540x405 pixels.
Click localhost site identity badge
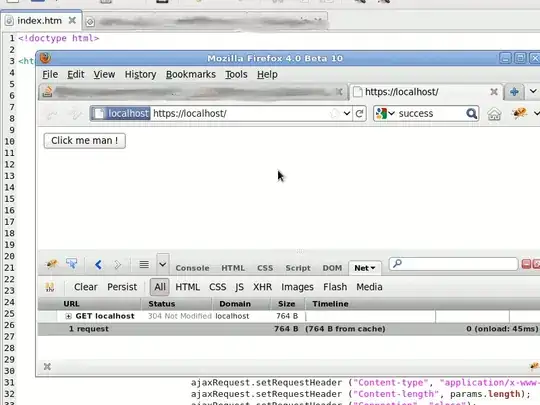tap(121, 113)
